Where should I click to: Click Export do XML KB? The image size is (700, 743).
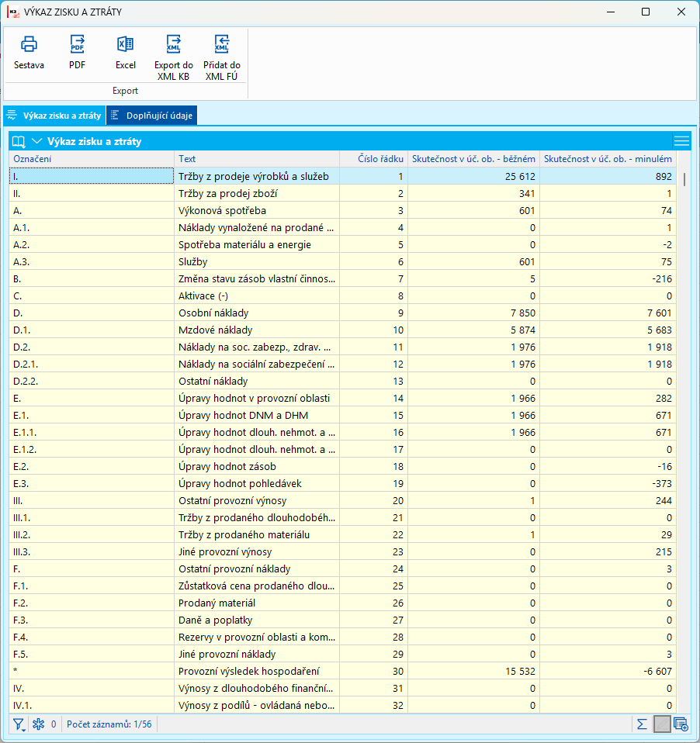174,58
